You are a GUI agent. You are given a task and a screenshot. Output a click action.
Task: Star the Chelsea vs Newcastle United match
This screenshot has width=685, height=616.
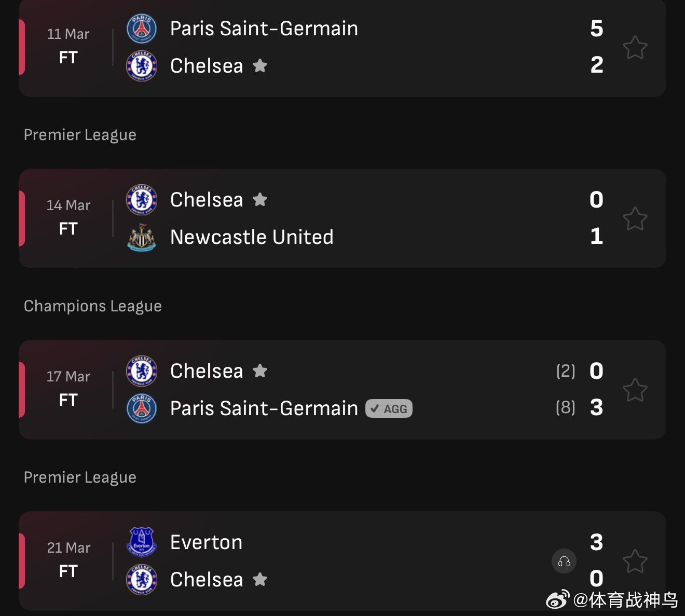click(x=635, y=219)
